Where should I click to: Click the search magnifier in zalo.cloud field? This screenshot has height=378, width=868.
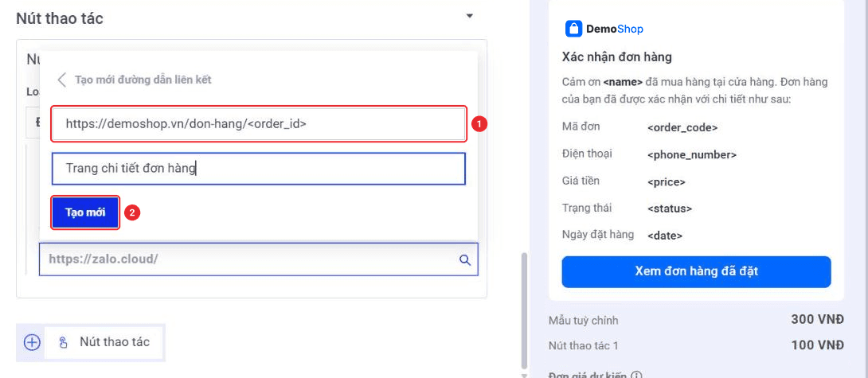tap(465, 259)
